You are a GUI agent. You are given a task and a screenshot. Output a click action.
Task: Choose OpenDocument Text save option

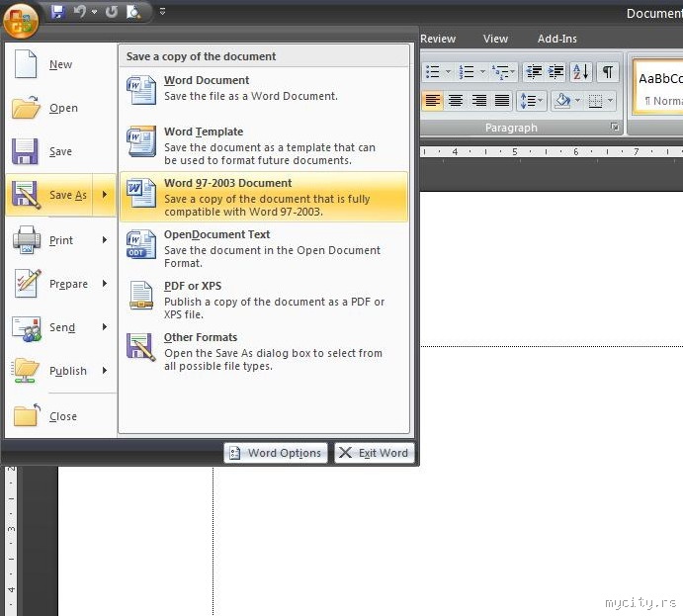264,248
